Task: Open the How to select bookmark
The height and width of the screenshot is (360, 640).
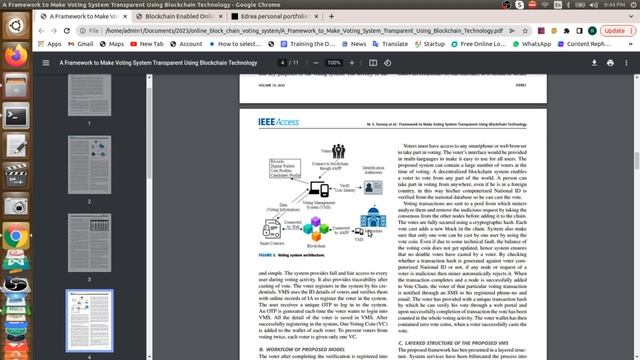Action: [x=235, y=44]
